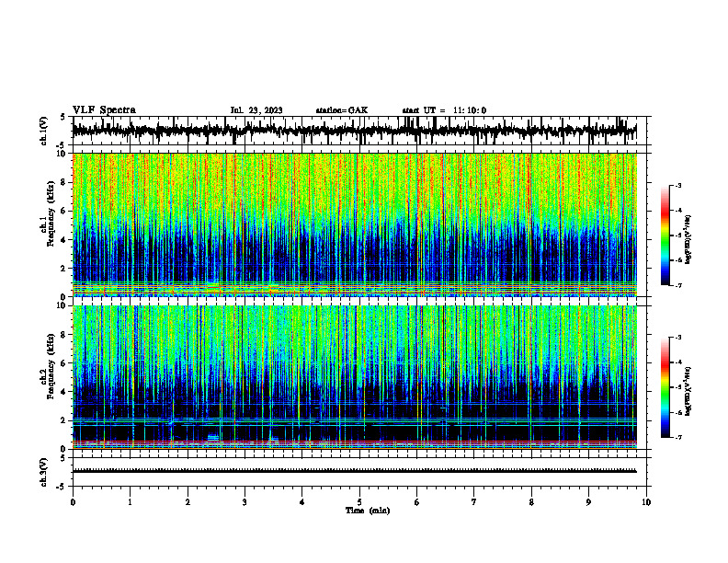728x563 pixels.
Task: Click the "-7" label on ch.2 color bar
Action: (x=677, y=437)
